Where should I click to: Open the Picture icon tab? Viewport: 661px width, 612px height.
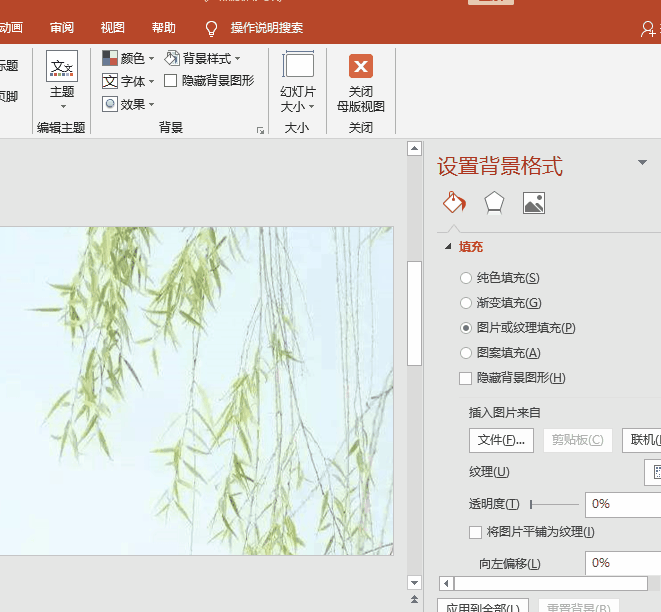click(534, 203)
